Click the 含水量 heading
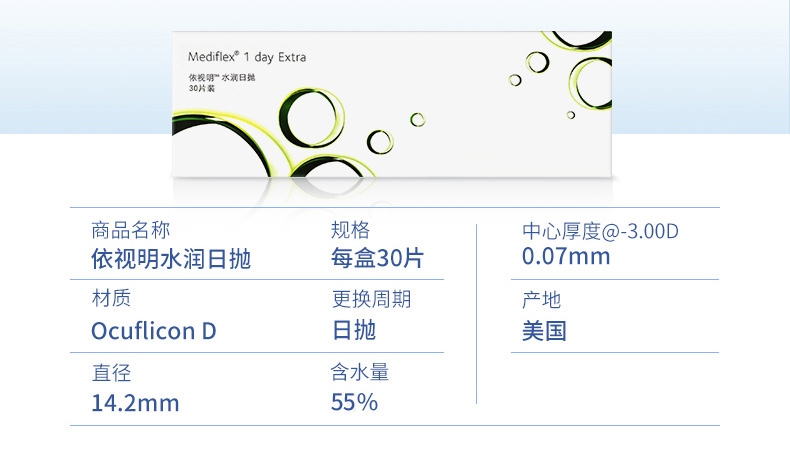Screen dimensions: 790x467 tap(360, 372)
